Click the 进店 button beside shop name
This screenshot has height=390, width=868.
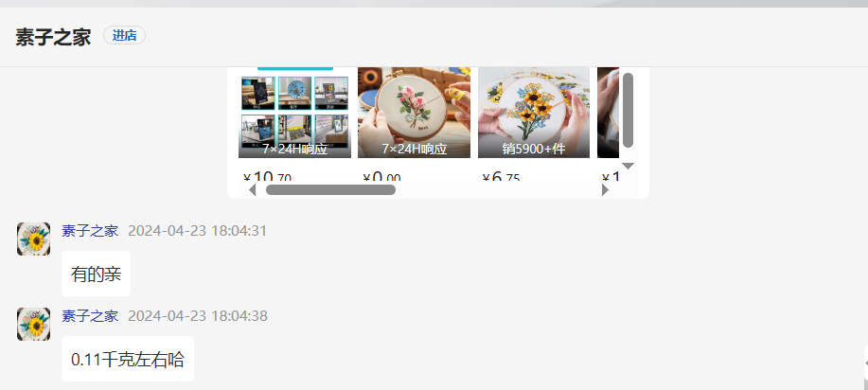click(125, 35)
